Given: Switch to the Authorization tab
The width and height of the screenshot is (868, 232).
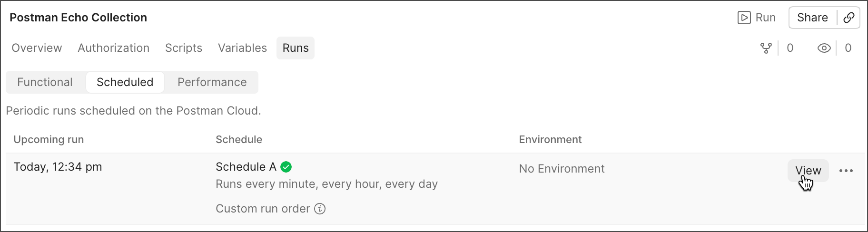Looking at the screenshot, I should (x=113, y=48).
